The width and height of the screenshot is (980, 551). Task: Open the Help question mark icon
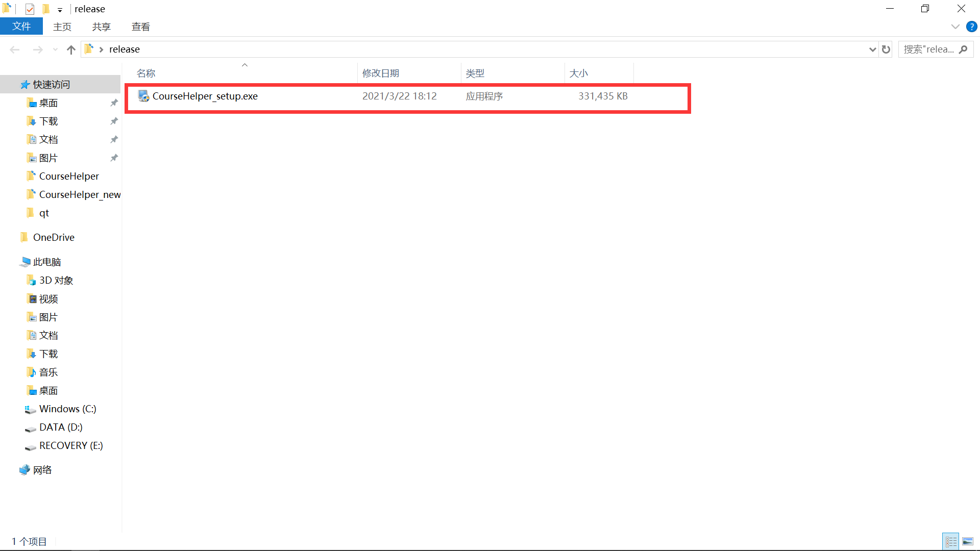pyautogui.click(x=971, y=27)
